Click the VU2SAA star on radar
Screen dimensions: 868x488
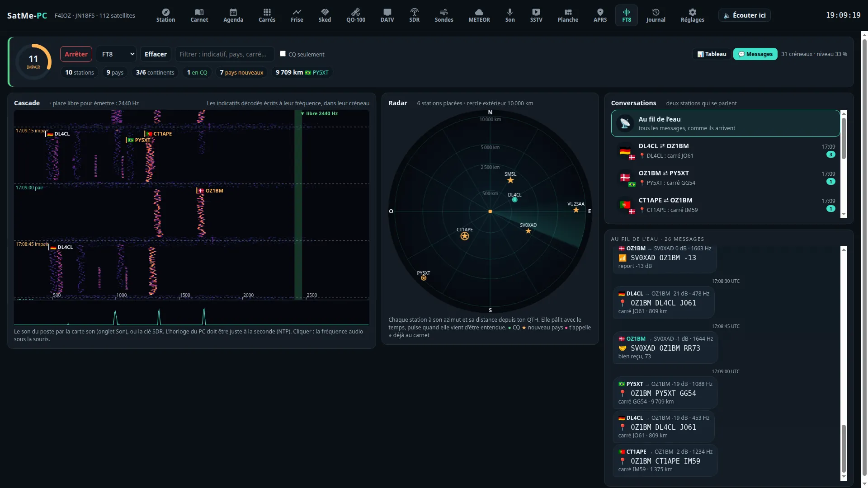[x=576, y=210]
